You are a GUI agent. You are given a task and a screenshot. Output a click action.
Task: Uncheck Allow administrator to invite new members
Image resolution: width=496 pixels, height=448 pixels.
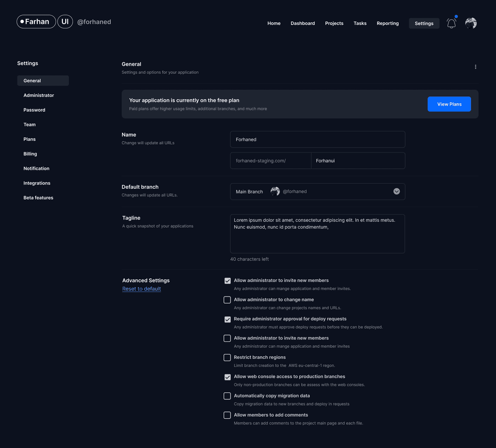tap(227, 280)
